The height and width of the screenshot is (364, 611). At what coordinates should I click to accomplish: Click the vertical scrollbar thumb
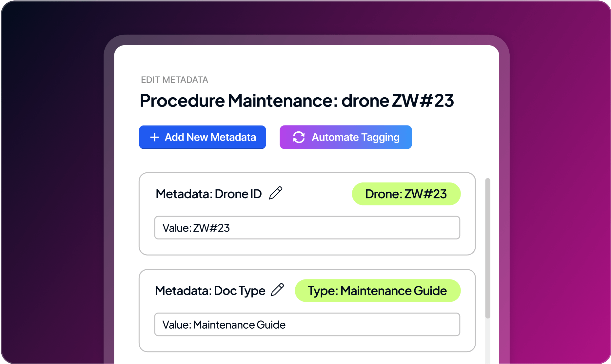pos(488,248)
